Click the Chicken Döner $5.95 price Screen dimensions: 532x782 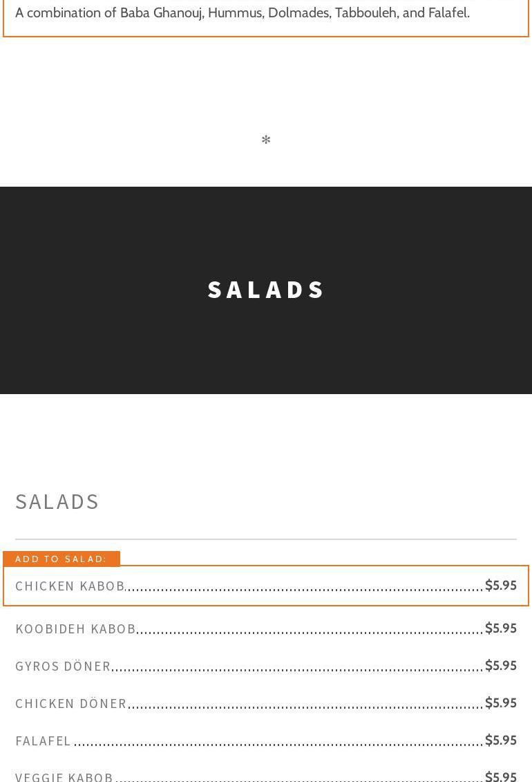click(x=501, y=702)
